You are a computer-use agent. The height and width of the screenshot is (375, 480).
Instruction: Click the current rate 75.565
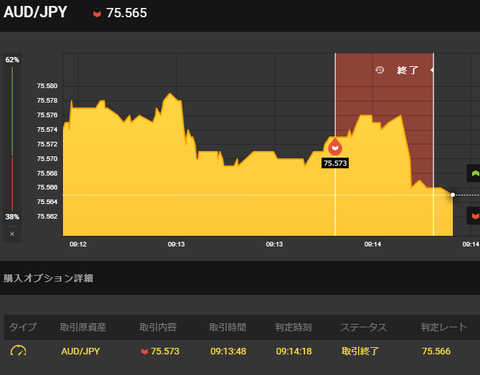(x=126, y=13)
